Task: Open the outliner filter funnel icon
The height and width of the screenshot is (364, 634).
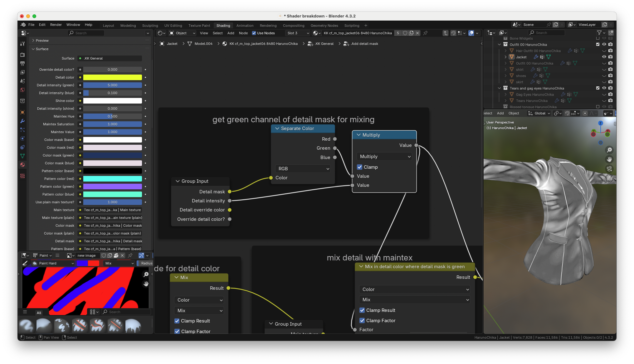Action: tap(599, 33)
